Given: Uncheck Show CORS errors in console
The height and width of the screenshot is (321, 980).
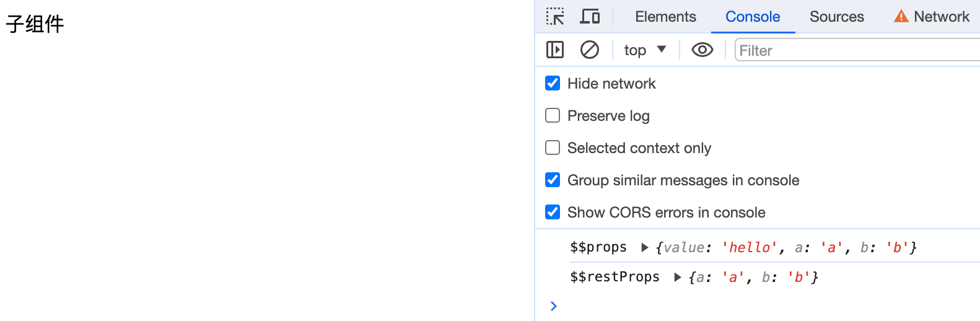Looking at the screenshot, I should pos(553,213).
